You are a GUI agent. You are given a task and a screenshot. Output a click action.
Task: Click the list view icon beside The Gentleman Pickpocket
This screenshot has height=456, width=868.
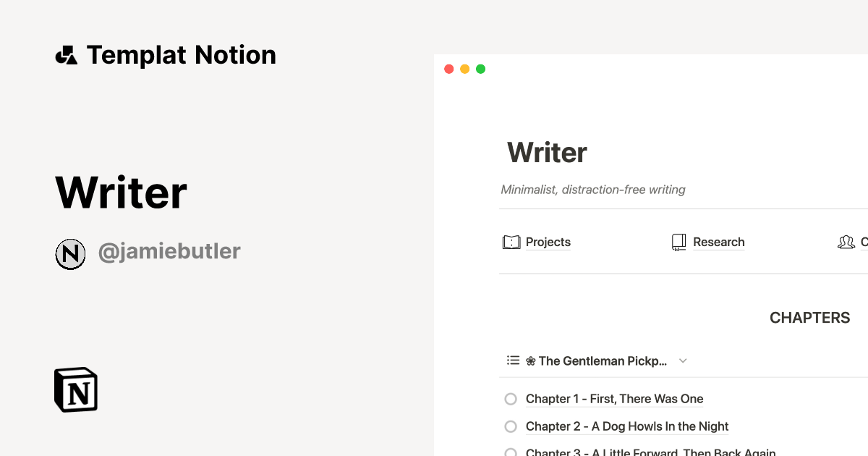pos(513,360)
